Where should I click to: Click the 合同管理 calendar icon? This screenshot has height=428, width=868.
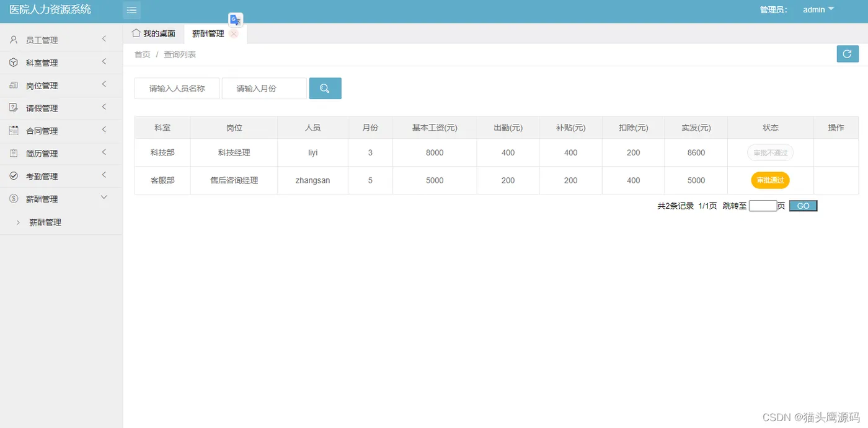pyautogui.click(x=14, y=131)
